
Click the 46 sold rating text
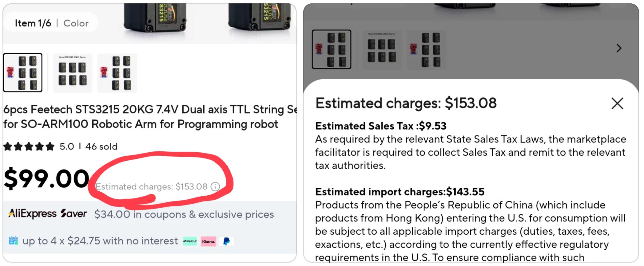pos(101,147)
